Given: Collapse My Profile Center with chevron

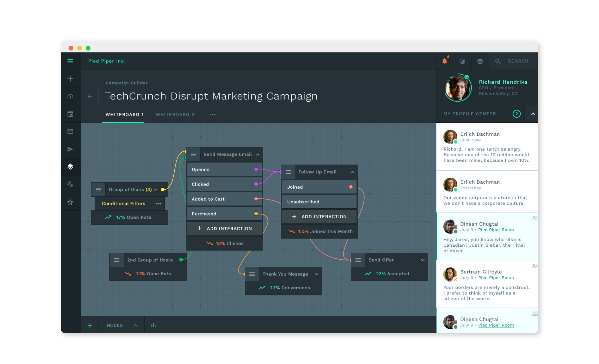Looking at the screenshot, I should (x=533, y=114).
